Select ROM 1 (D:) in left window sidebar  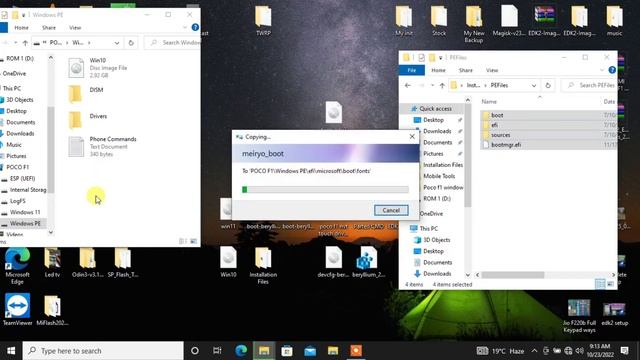(x=20, y=58)
